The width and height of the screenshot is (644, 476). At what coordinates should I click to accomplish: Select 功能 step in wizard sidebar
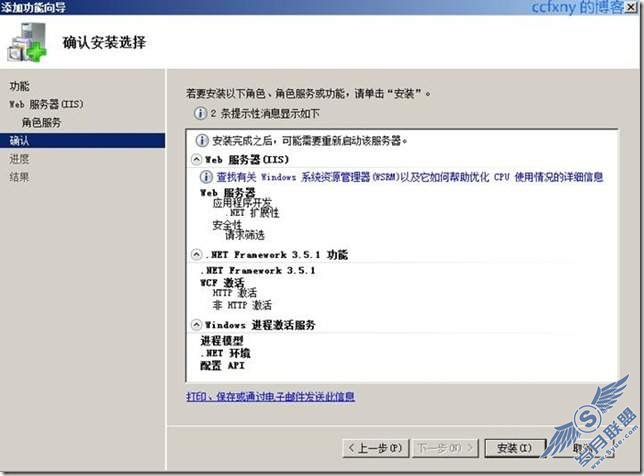click(x=19, y=86)
